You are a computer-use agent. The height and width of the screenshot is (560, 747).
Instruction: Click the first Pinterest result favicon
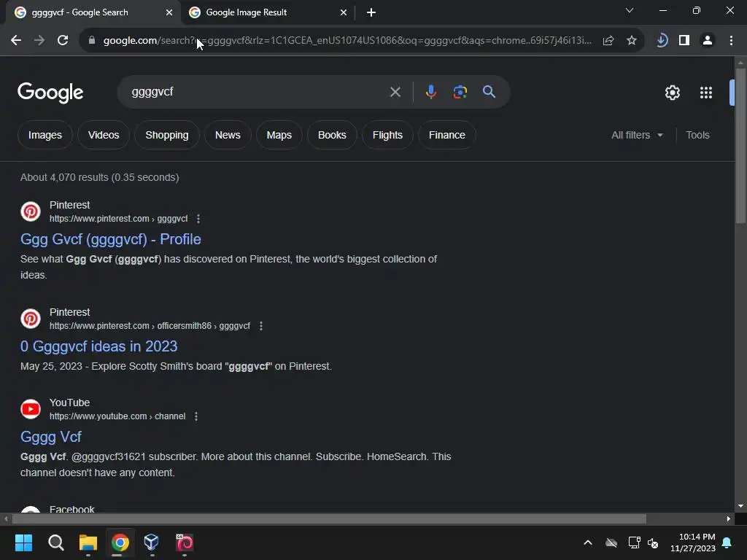click(31, 211)
